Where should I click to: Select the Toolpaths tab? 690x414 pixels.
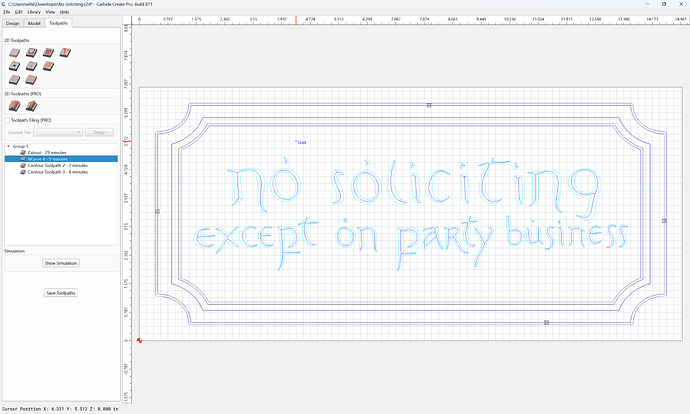pos(59,23)
